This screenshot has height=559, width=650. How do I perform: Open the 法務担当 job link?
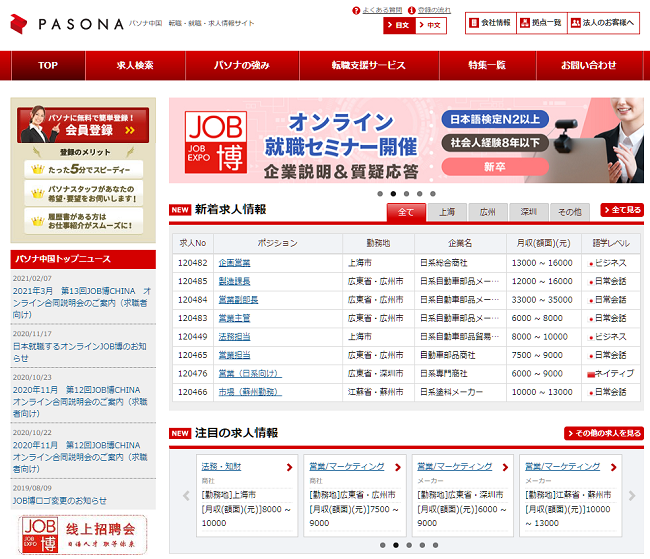[235, 337]
